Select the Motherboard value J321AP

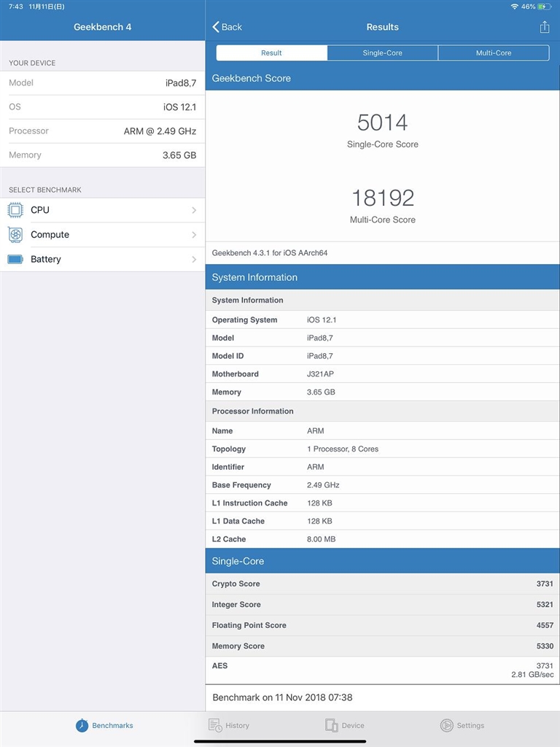coord(320,374)
